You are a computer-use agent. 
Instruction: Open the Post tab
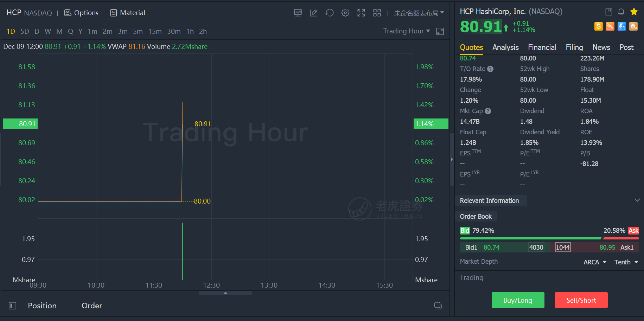tap(626, 47)
